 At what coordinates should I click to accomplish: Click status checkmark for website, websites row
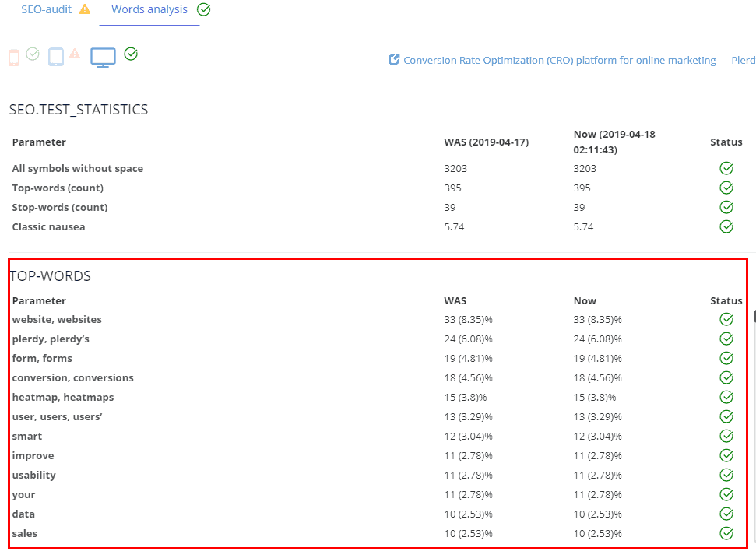(x=726, y=319)
